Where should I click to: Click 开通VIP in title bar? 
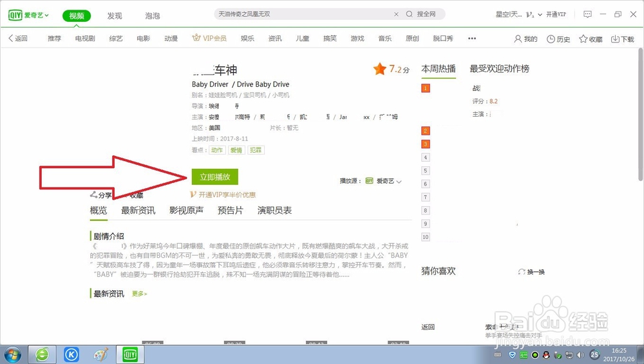point(556,14)
